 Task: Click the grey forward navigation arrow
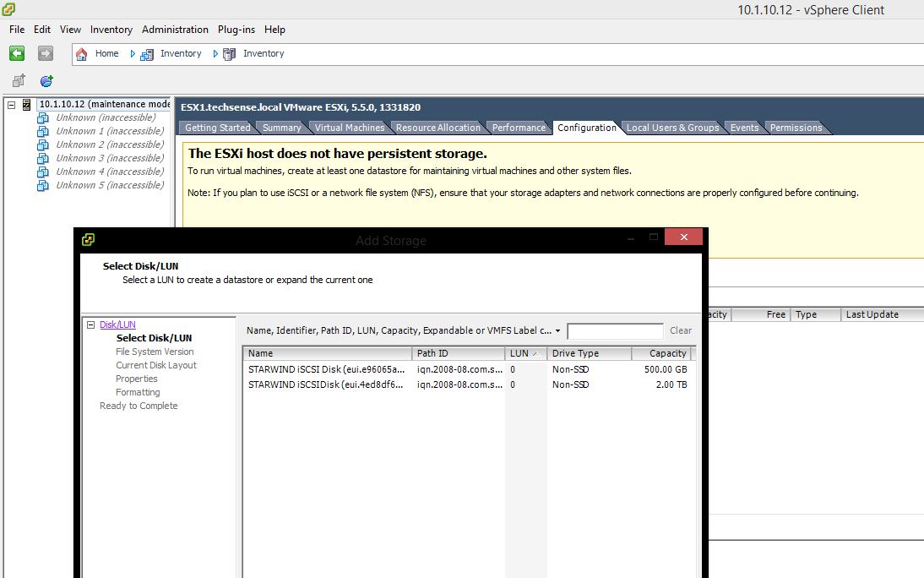[x=46, y=54]
